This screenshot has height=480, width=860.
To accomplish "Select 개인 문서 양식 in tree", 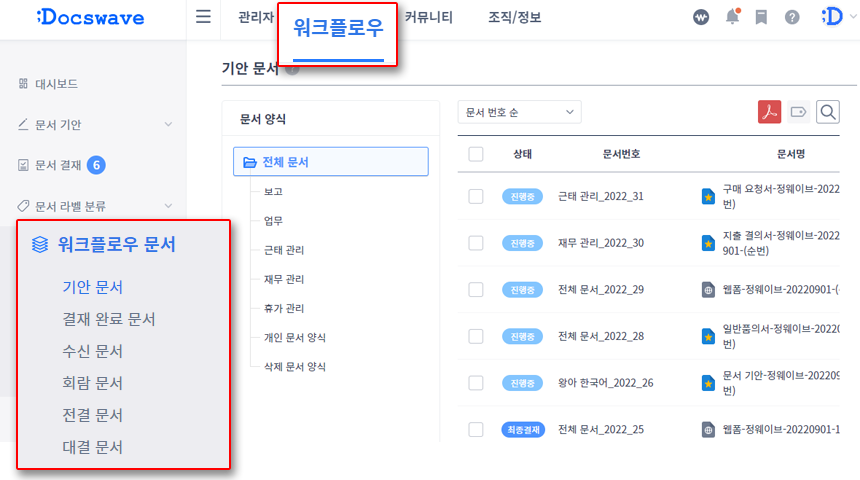I will 295,337.
